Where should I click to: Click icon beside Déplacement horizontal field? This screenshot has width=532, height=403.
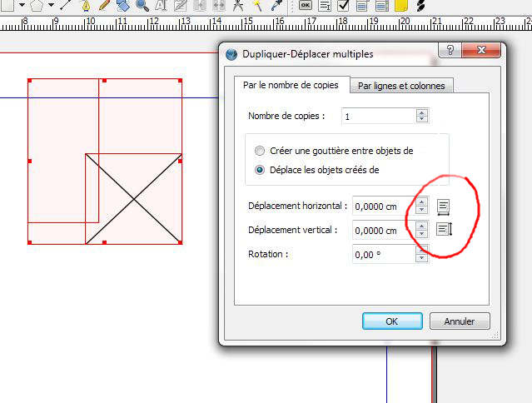444,206
